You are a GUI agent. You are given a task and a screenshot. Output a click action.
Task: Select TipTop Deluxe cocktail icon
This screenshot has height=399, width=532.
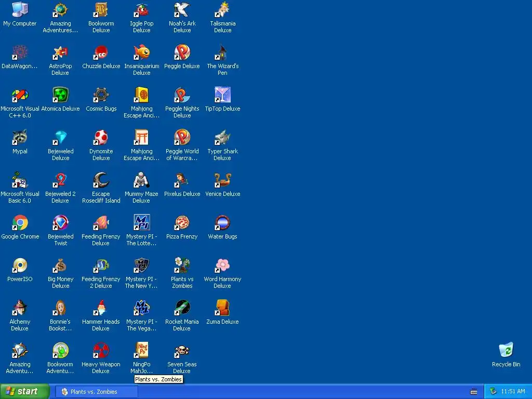(x=222, y=95)
